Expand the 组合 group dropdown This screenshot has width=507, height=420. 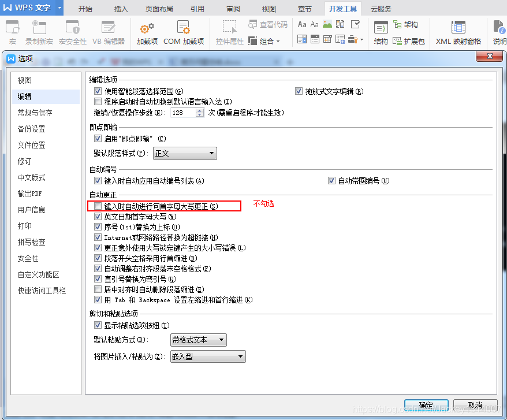(x=278, y=42)
